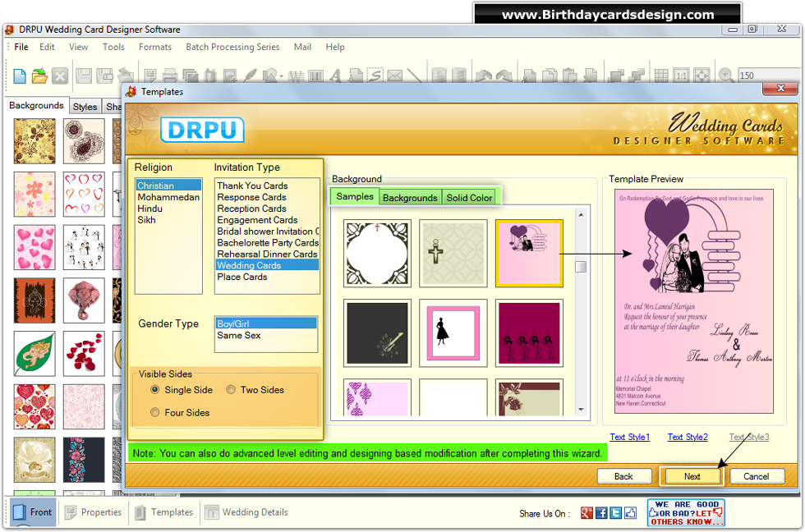The image size is (805, 532).
Task: Switch to the Backgrounds tab in Templates dialog
Action: pos(410,198)
